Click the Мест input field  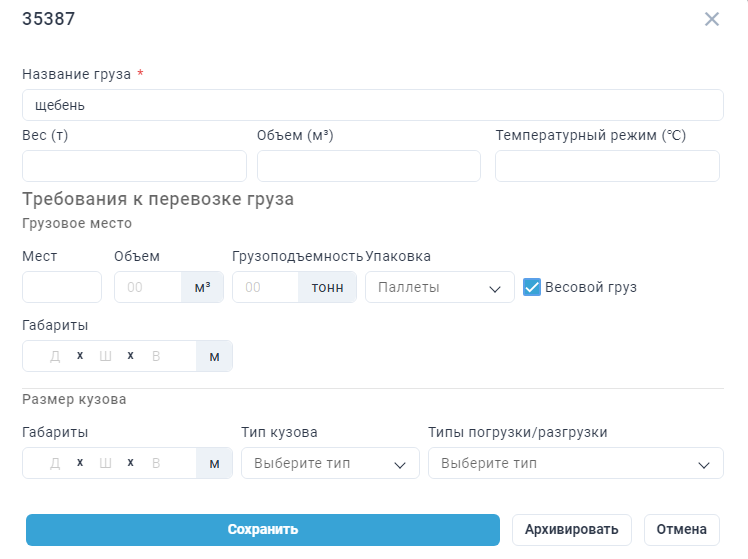pyautogui.click(x=62, y=287)
